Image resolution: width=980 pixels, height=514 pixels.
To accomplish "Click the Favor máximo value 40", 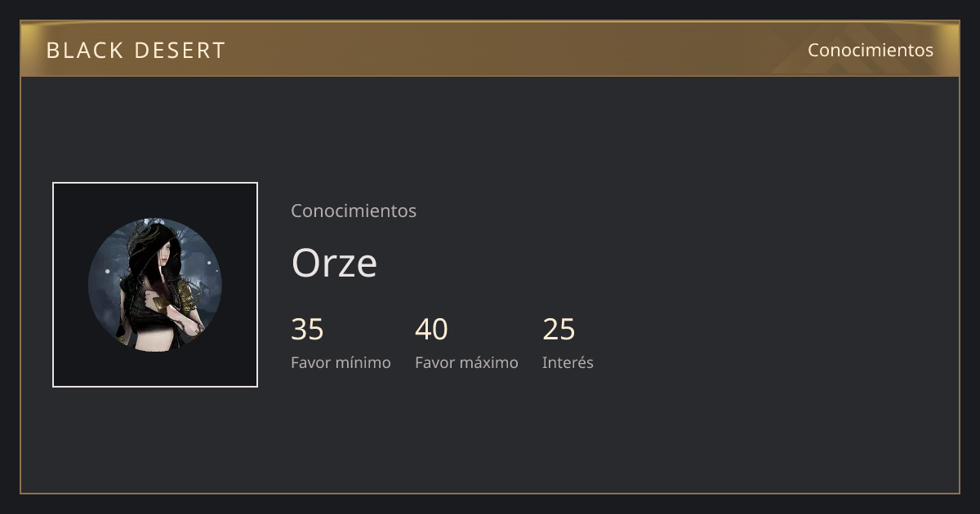I will point(431,330).
